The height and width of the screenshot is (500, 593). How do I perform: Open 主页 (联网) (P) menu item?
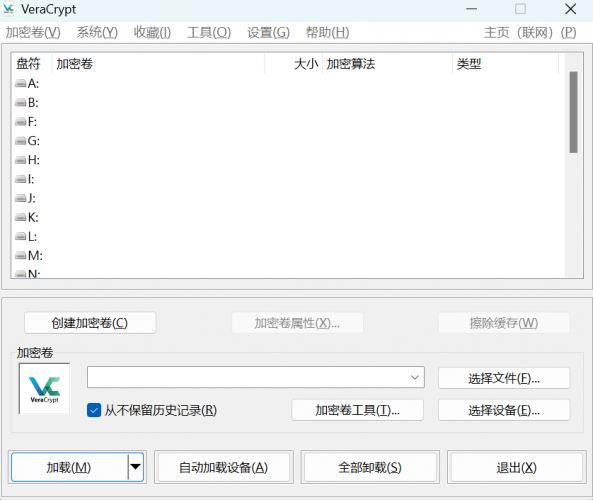[x=530, y=33]
